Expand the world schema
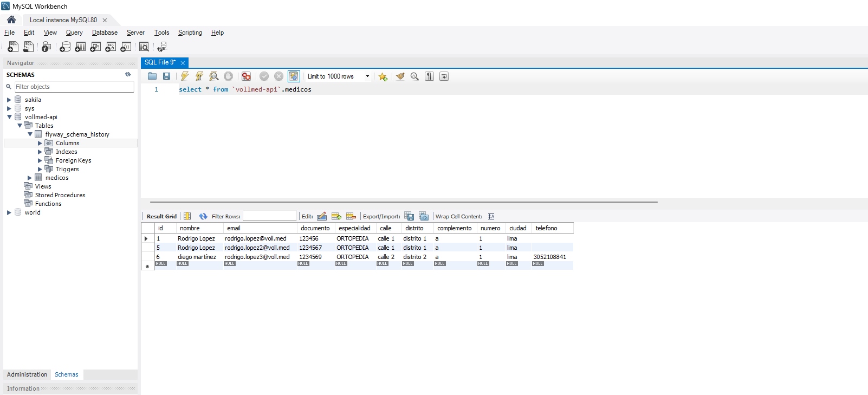Screen dimensions: 868x395 pos(9,212)
